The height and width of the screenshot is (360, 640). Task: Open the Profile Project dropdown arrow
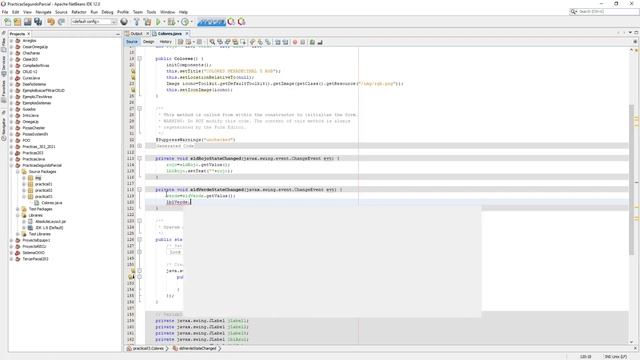point(191,22)
